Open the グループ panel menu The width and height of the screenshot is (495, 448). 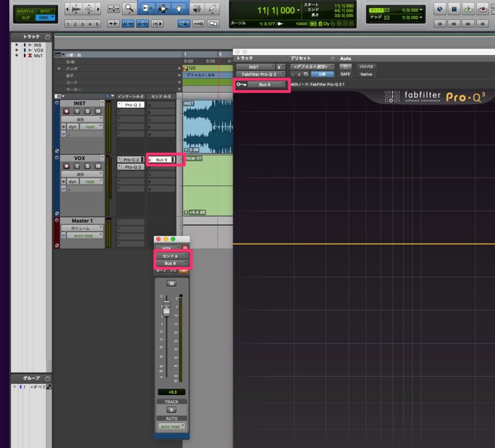(x=47, y=378)
